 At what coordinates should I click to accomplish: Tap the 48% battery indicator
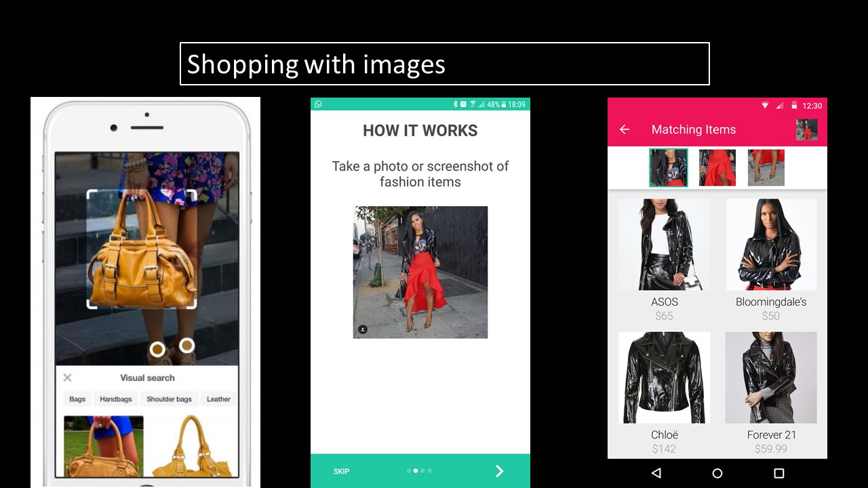[496, 104]
